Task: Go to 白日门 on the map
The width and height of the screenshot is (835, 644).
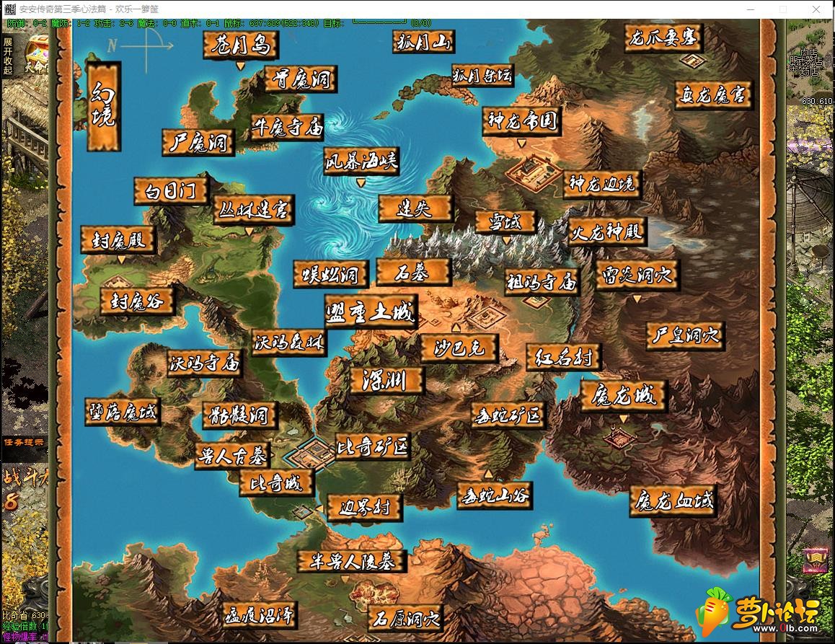Action: (171, 190)
